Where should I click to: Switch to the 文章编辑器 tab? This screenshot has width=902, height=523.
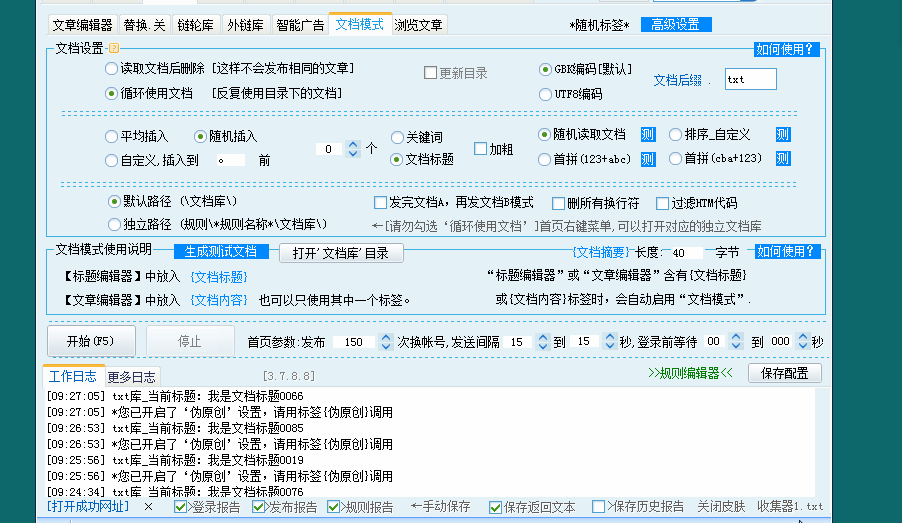pos(83,25)
